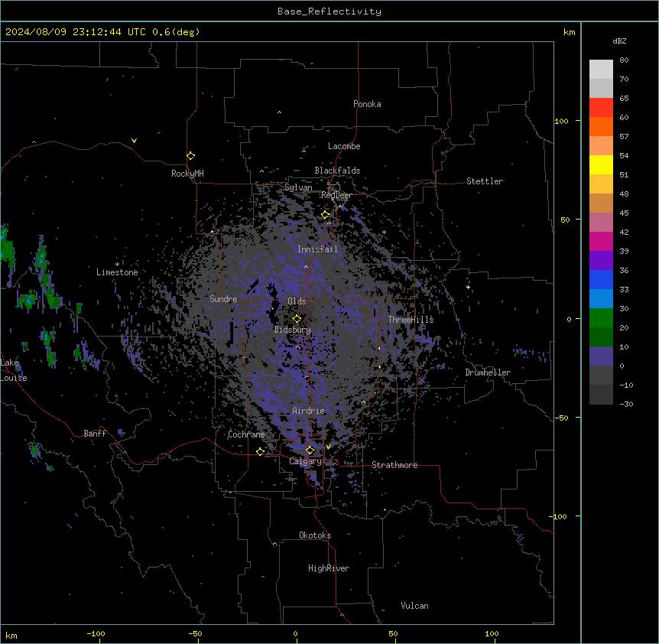Pick the red 60-65 dBZ legend swatch
This screenshot has width=659, height=644.
tap(601, 108)
